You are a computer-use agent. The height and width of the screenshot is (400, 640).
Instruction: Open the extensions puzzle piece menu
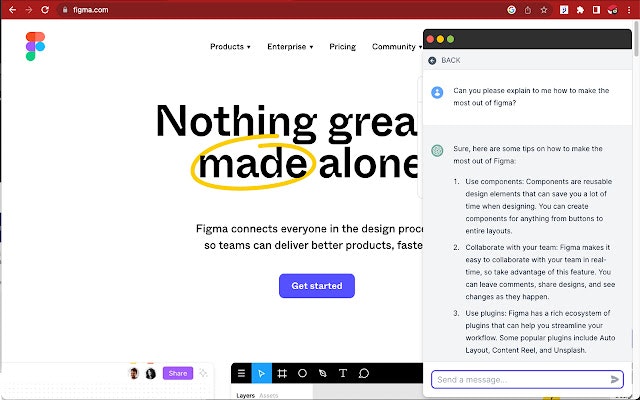[580, 10]
